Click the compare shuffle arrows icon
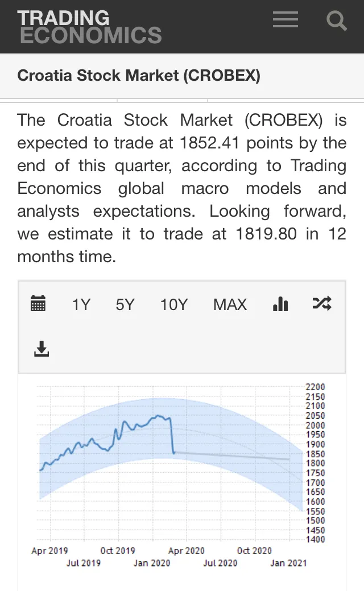Image resolution: width=364 pixels, height=591 pixels. pyautogui.click(x=322, y=304)
